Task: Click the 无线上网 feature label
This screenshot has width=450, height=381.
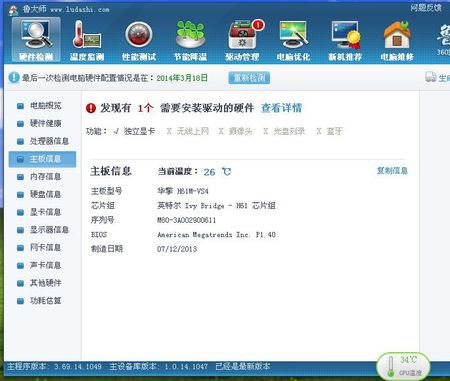Action: (x=192, y=131)
